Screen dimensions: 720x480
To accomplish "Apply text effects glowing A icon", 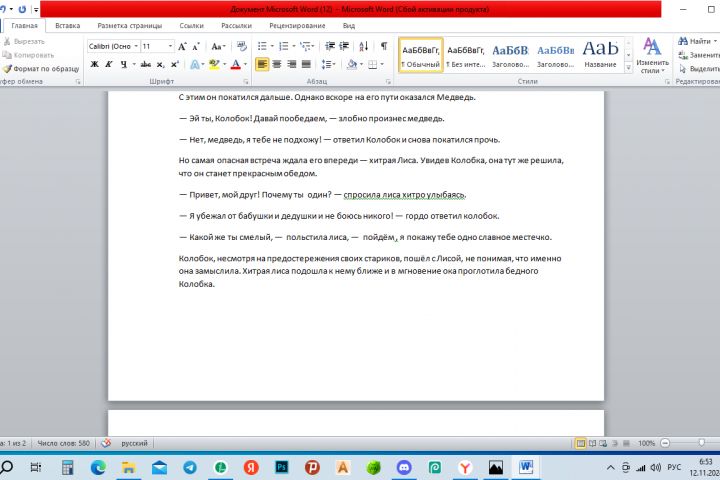I will (x=195, y=64).
